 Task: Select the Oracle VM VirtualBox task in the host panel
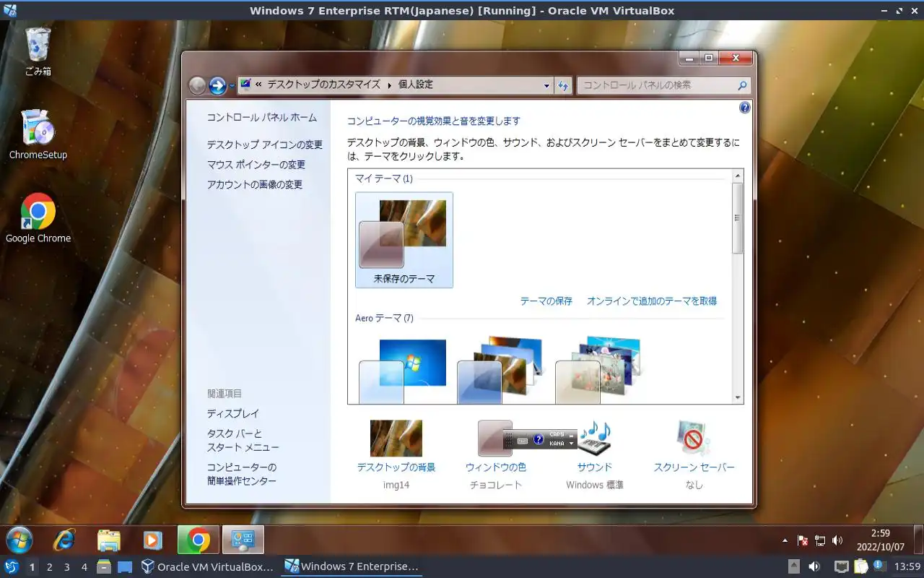[x=208, y=567]
